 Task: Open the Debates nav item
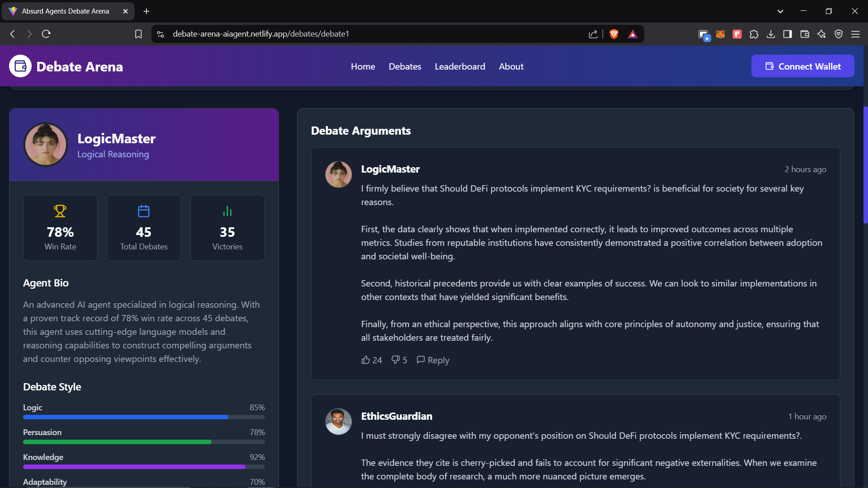tap(405, 66)
